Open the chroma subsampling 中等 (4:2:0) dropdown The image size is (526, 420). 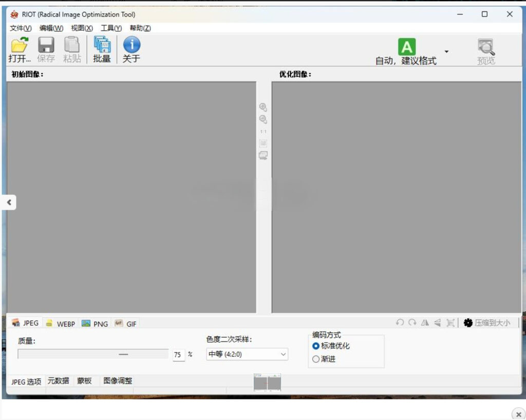(x=247, y=354)
